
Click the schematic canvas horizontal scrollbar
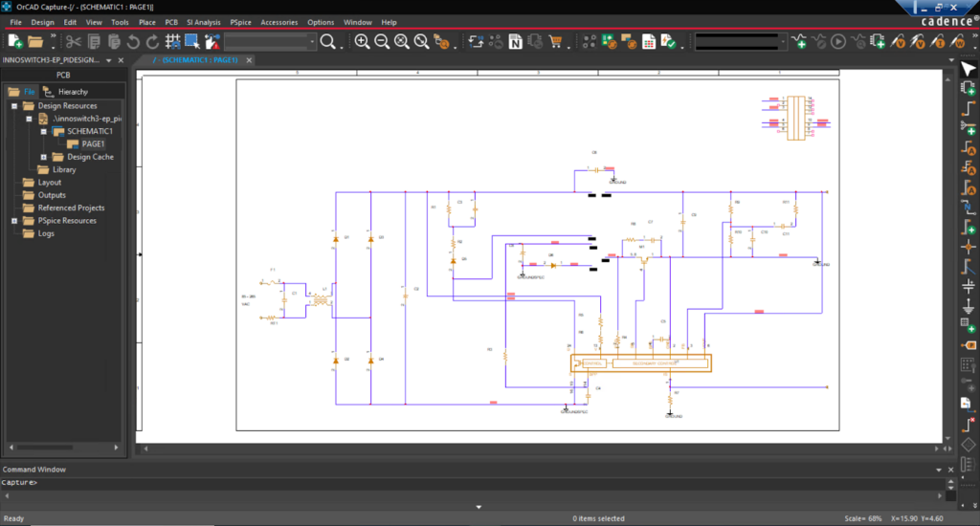542,449
